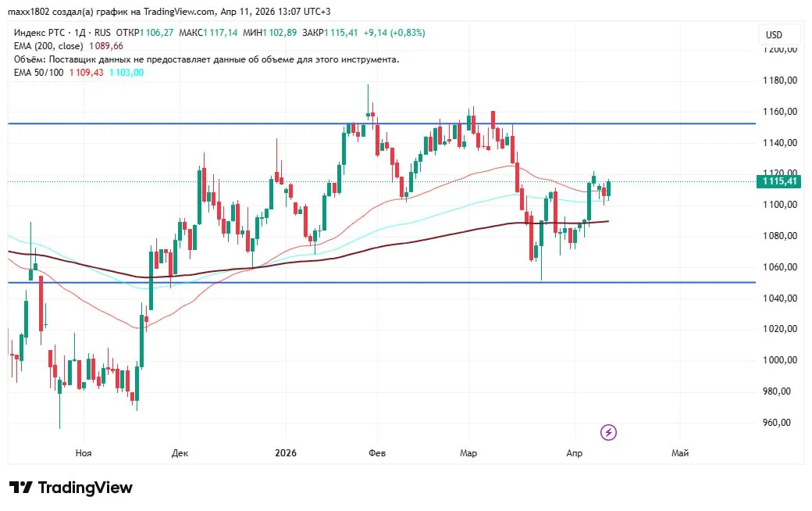Click the purple lightning bolt icon
This screenshot has width=812, height=511.
pyautogui.click(x=609, y=432)
